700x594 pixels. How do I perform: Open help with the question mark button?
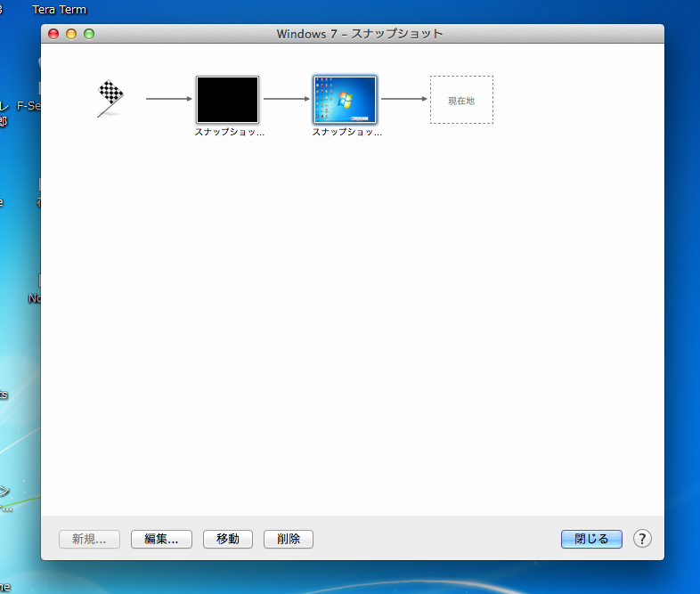point(642,539)
